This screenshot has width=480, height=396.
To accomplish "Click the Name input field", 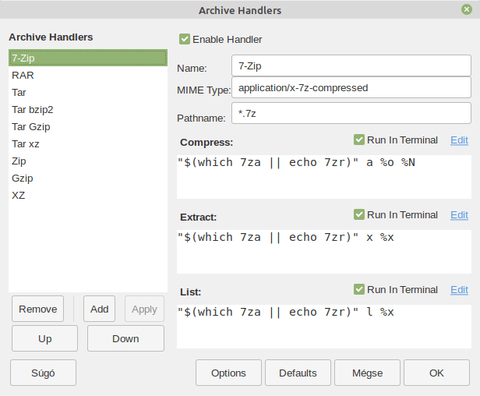I will pyautogui.click(x=351, y=66).
